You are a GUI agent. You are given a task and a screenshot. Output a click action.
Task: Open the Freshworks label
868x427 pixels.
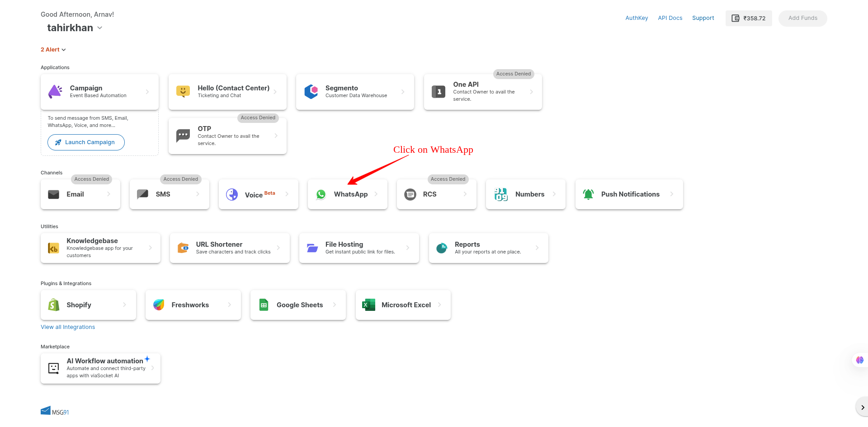[190, 305]
